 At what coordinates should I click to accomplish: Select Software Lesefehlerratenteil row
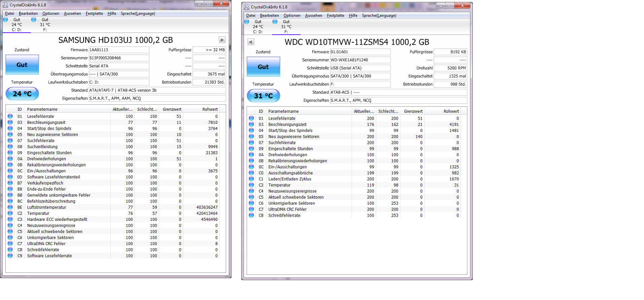[113, 177]
